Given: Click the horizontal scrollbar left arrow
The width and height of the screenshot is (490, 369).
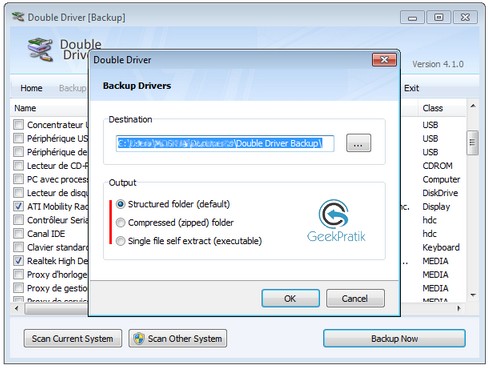Looking at the screenshot, I should (17, 308).
